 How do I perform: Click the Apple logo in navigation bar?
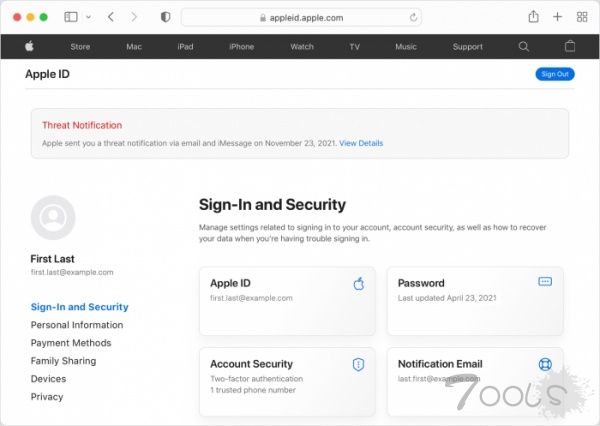30,46
